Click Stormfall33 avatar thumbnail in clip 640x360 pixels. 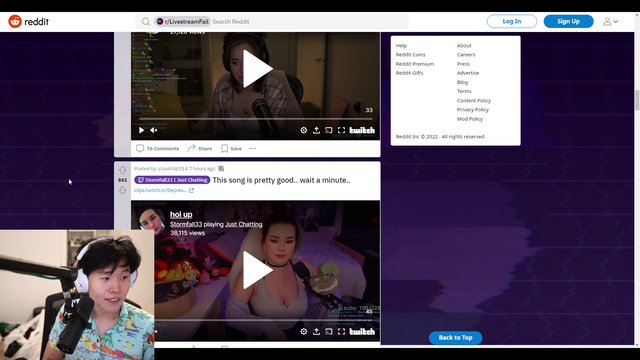(151, 220)
